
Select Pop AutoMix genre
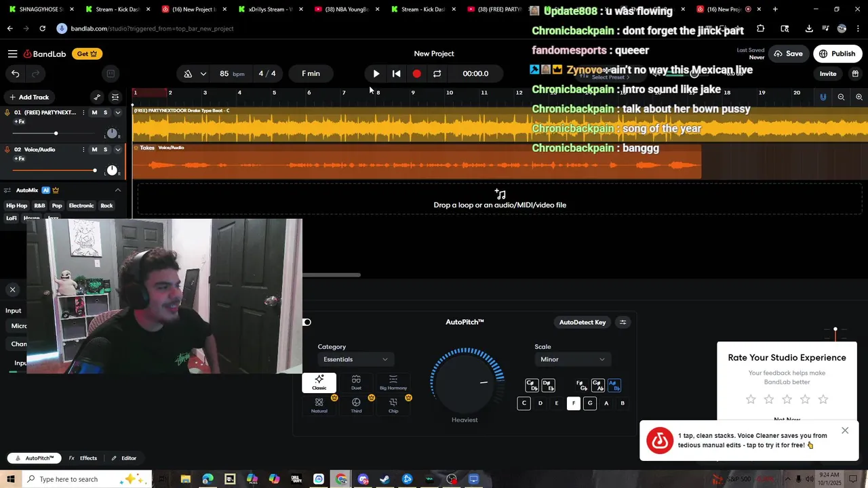[x=57, y=205]
